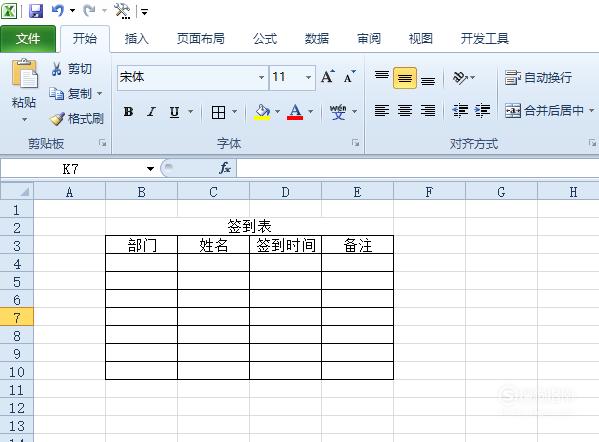Switch to the Data (数据) tab
The height and width of the screenshot is (442, 599).
[317, 39]
